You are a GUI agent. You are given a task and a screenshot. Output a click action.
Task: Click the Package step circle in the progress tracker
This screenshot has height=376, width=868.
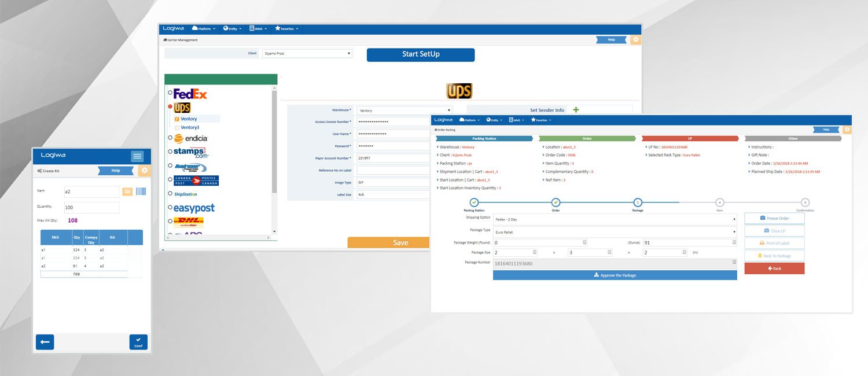click(x=637, y=202)
